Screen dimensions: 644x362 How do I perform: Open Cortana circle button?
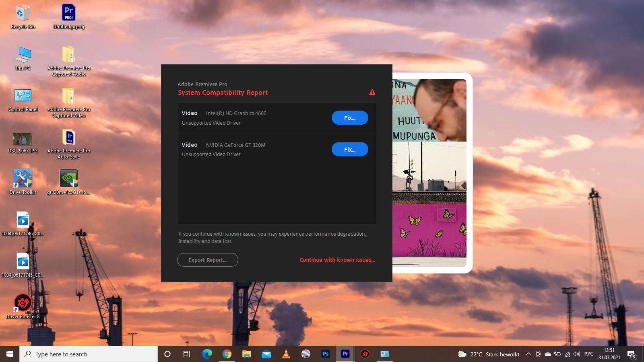[167, 354]
